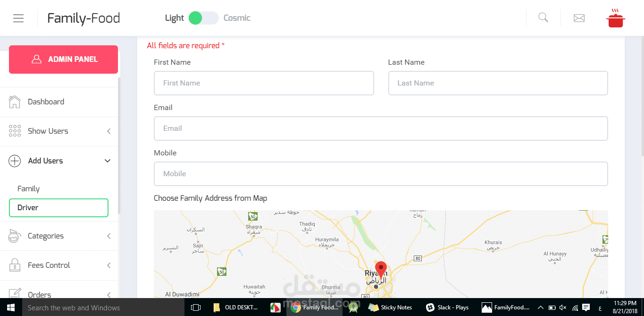This screenshot has height=316, width=644.
Task: Select Driver under Add Users
Action: pyautogui.click(x=59, y=208)
